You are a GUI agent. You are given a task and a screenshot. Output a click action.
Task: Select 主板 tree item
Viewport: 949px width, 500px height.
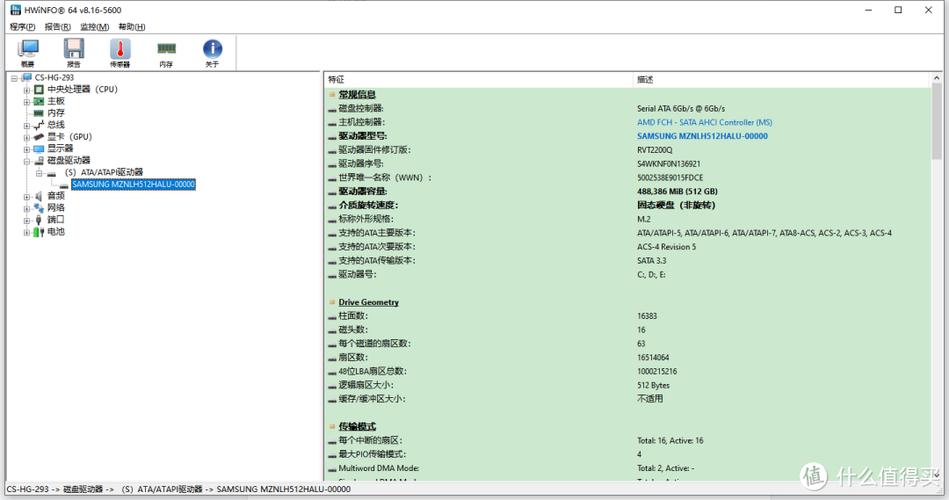56,101
